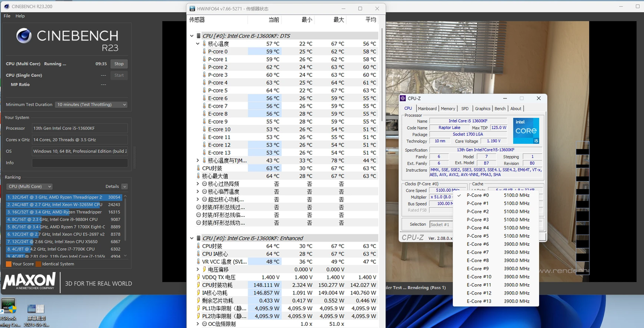This screenshot has height=328, width=644.
Task: Click the PL1功率限制 lightning icon
Action: tap(199, 308)
